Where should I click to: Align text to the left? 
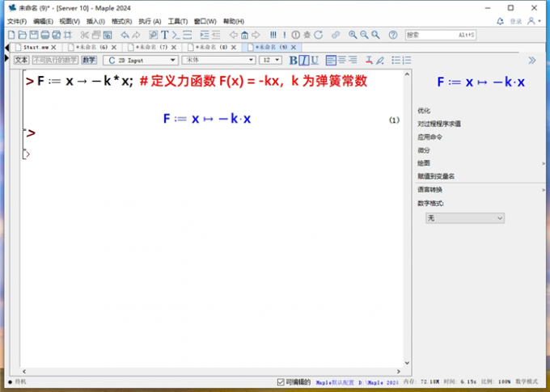tap(331, 61)
